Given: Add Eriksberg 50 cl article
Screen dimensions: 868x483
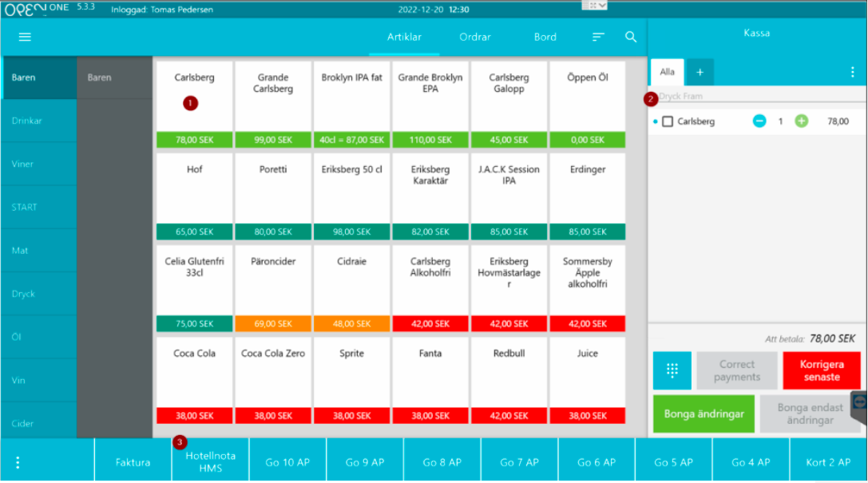Looking at the screenshot, I should pyautogui.click(x=351, y=196).
